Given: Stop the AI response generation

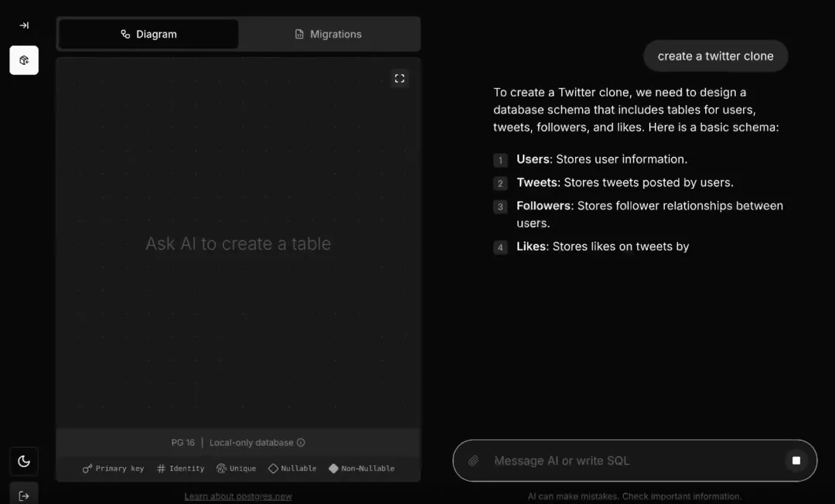Looking at the screenshot, I should 796,461.
